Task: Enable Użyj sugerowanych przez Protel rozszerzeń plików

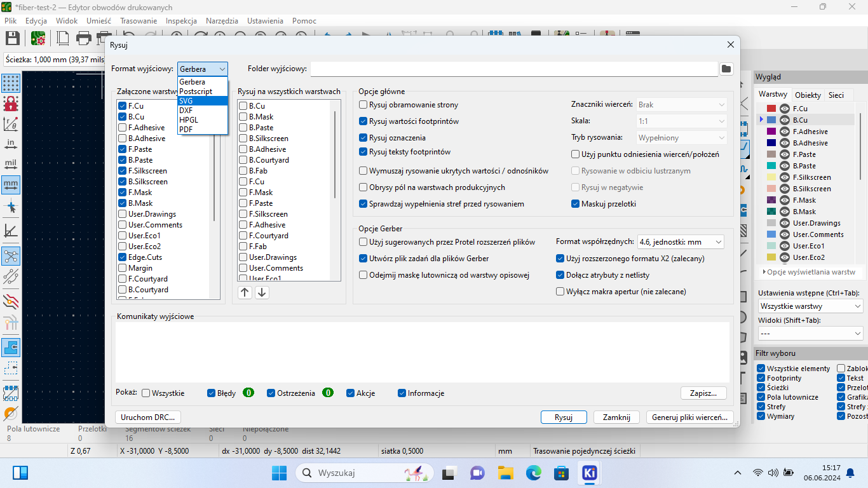Action: 363,242
